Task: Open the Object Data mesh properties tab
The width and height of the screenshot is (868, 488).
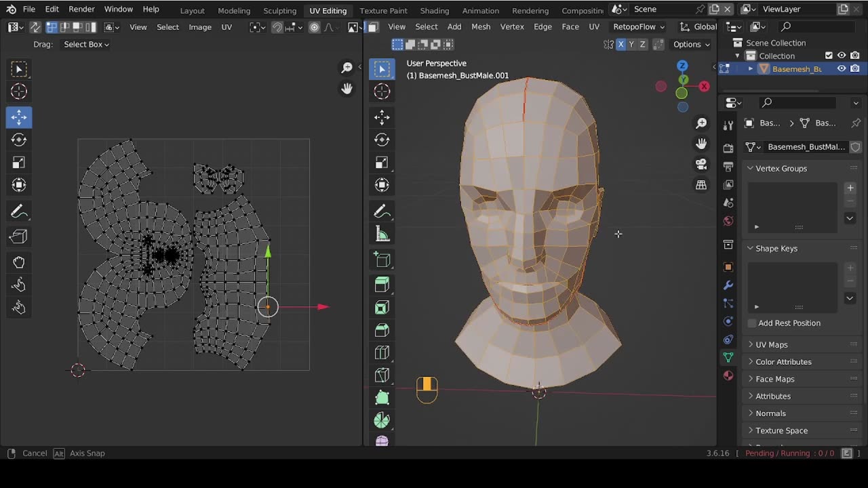Action: pyautogui.click(x=728, y=357)
